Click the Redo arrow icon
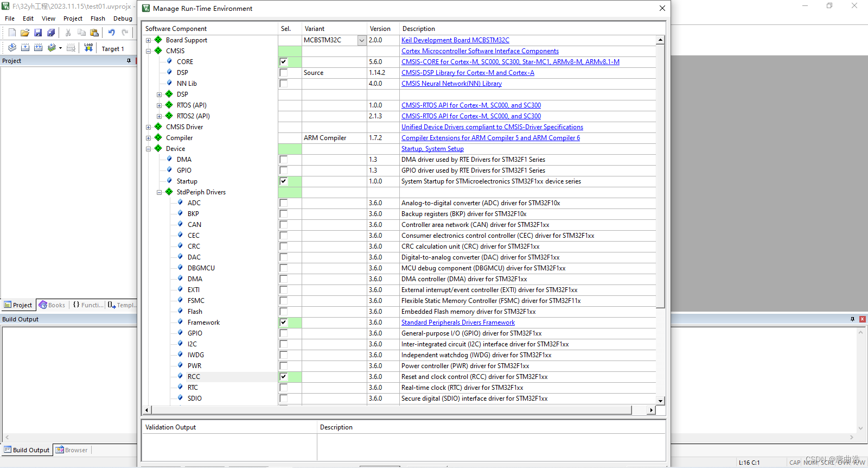The height and width of the screenshot is (468, 868). coord(125,33)
